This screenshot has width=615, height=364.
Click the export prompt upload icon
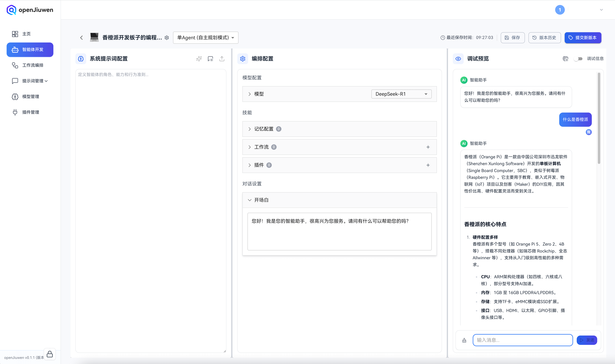pos(222,59)
